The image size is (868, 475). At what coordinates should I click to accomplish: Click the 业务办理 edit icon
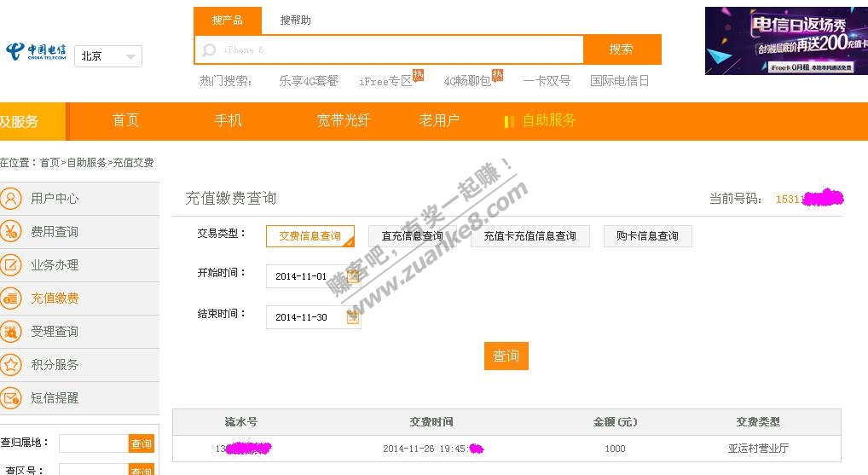pyautogui.click(x=10, y=264)
